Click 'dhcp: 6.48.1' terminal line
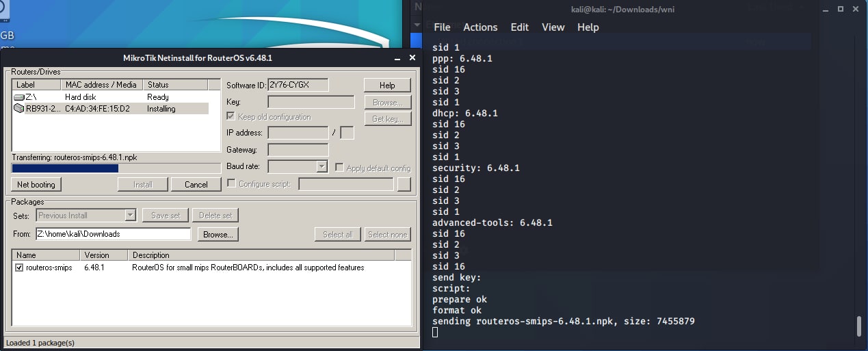Screen dimensions: 868x351 [465, 113]
